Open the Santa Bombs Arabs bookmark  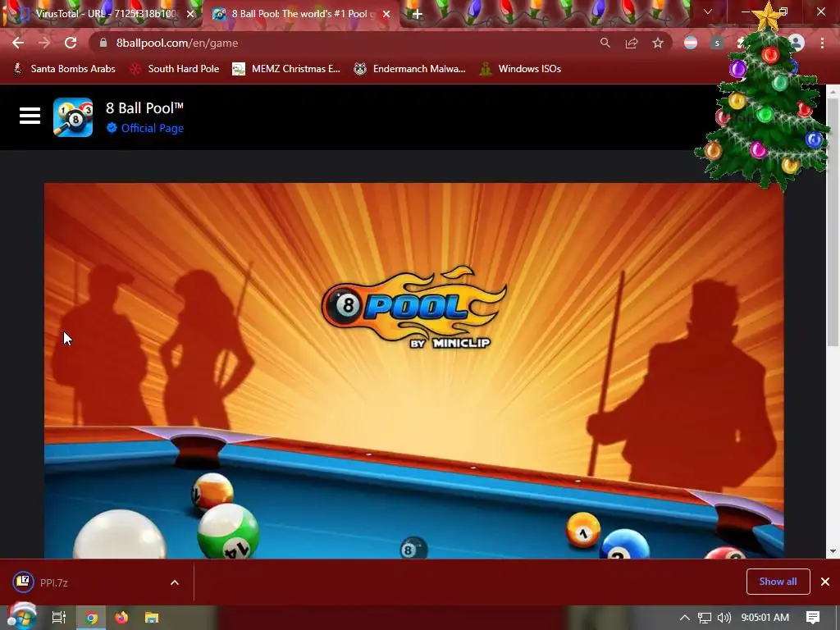click(x=64, y=69)
